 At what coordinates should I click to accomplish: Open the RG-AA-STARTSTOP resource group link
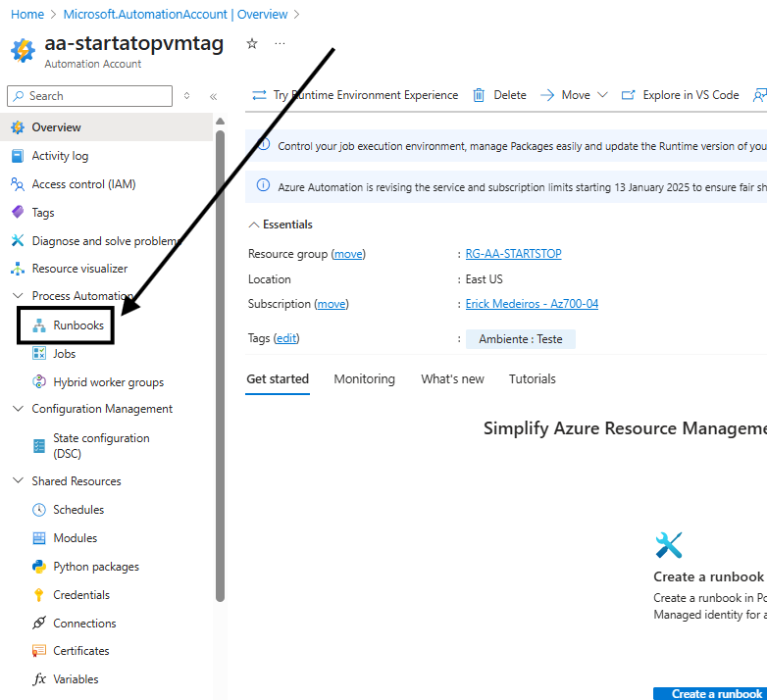pos(513,254)
